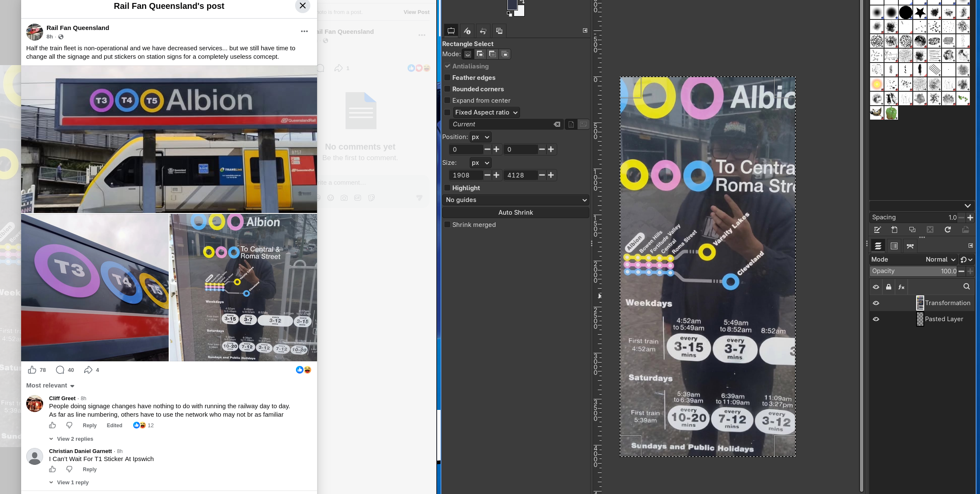Screen dimensions: 980x494
Task: Decrease the Size height value 4128
Action: 542,175
